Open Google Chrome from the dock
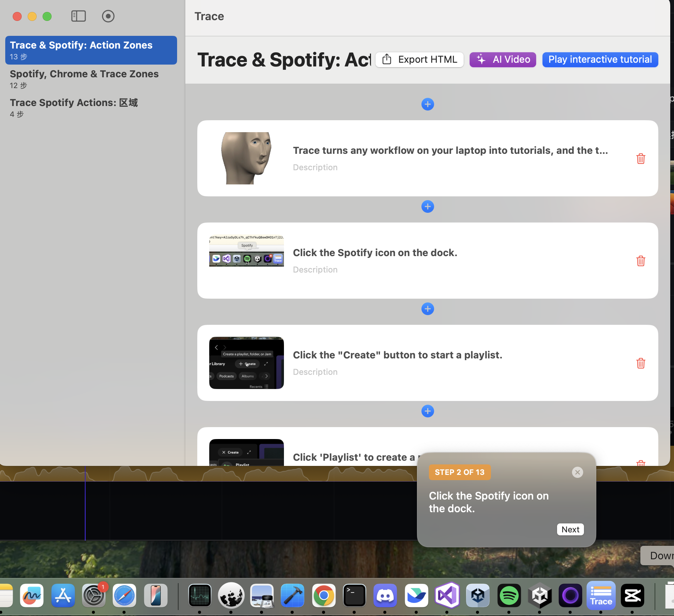 [x=324, y=595]
